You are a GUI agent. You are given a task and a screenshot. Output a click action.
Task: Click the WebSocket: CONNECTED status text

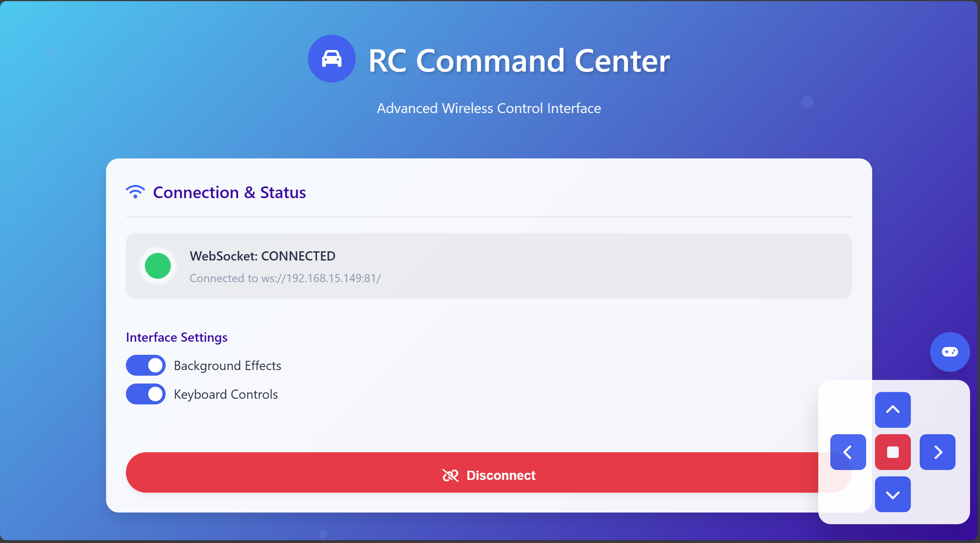(262, 256)
